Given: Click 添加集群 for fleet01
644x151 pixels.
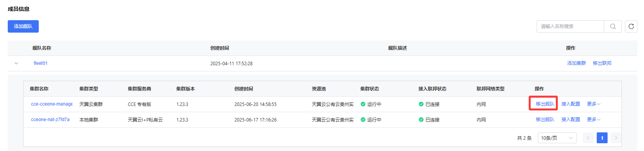Looking at the screenshot, I should tap(577, 63).
